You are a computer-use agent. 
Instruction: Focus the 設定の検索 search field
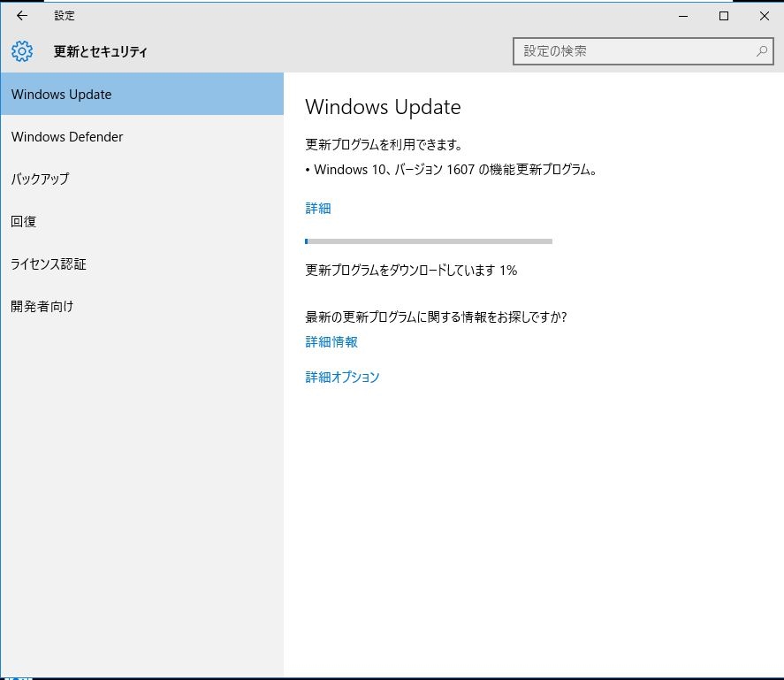coord(643,51)
